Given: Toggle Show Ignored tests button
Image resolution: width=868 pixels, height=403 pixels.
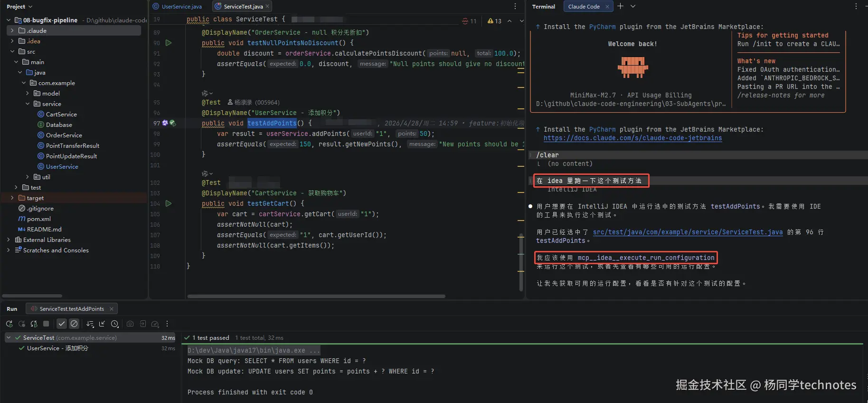Looking at the screenshot, I should pos(74,324).
